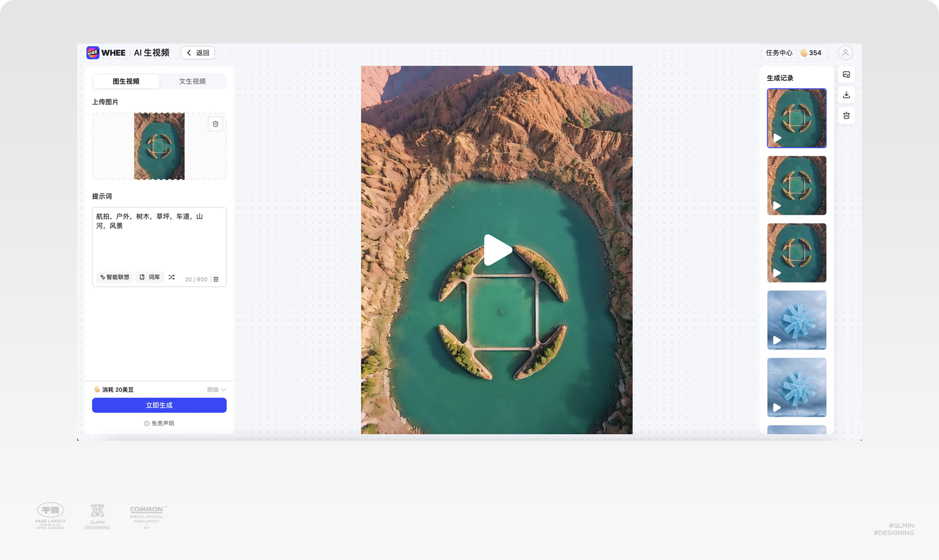Click the 智能联想 smart suggestion button
The height and width of the screenshot is (560, 939).
click(x=115, y=277)
